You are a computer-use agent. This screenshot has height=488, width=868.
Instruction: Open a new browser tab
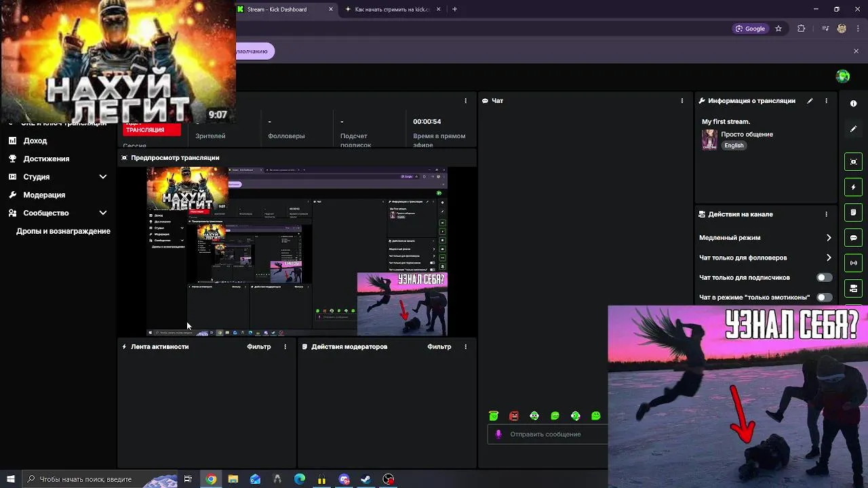point(454,9)
